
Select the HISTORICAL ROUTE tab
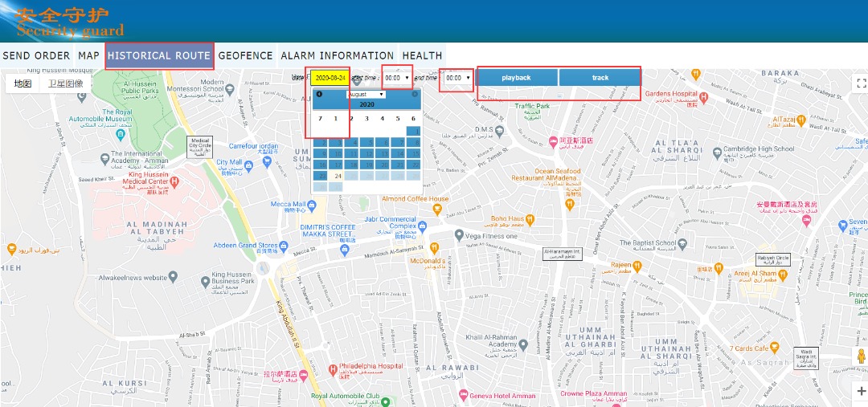pos(159,55)
